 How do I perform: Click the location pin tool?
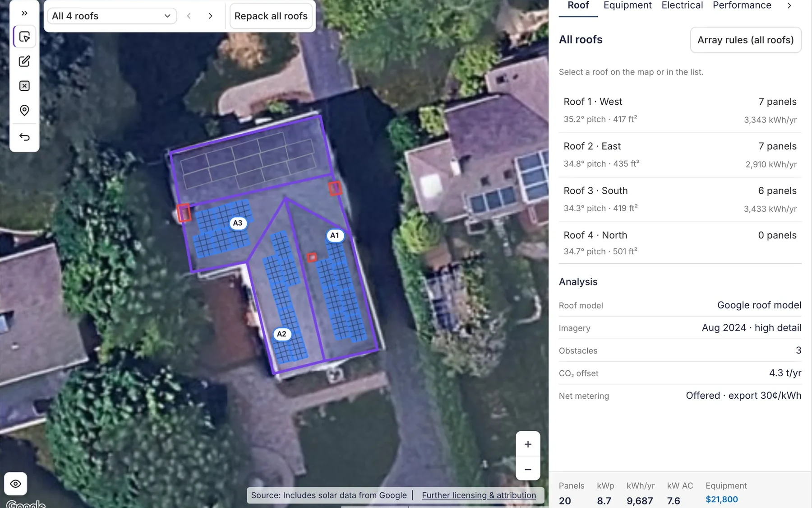[x=24, y=111]
